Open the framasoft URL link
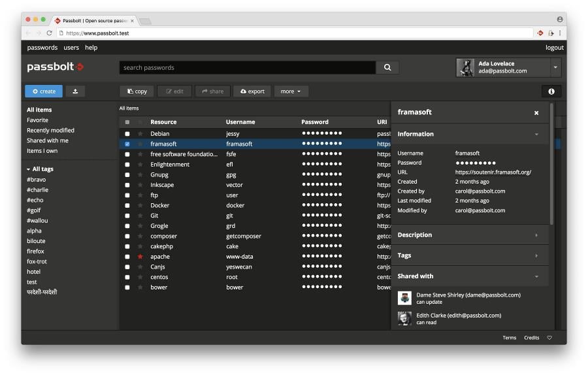Screen dimensions: 588x375 (493, 172)
